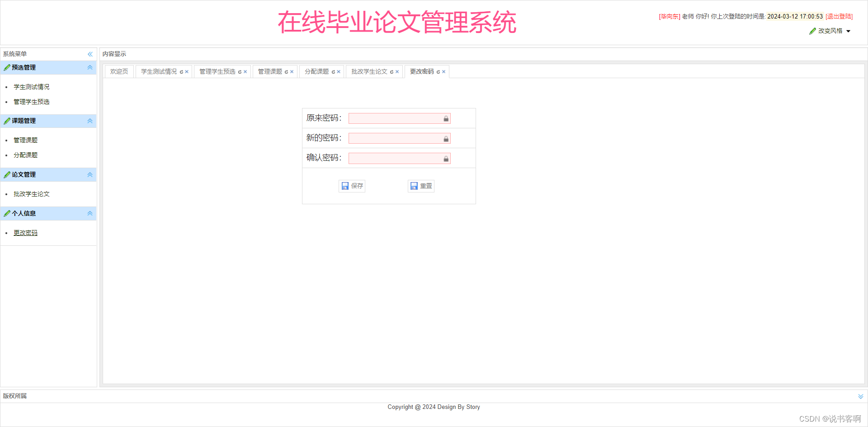Close the 管理课题 tab
The image size is (868, 427).
click(292, 72)
